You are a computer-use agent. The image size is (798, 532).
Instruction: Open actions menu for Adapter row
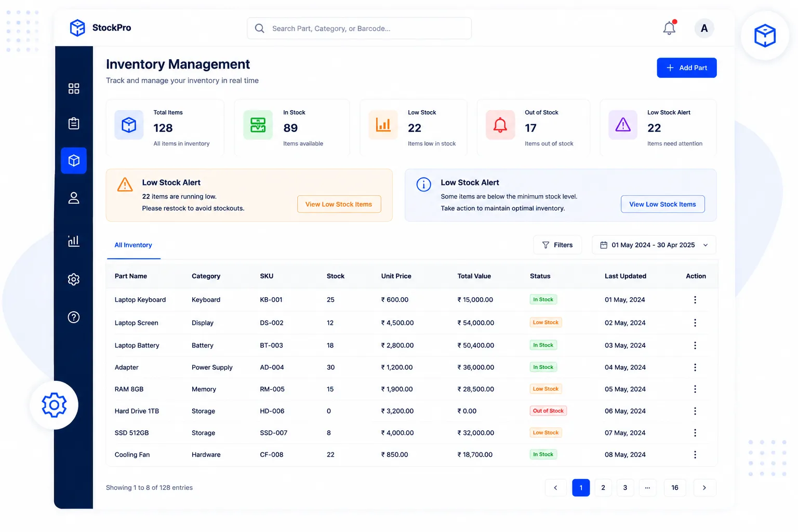[x=695, y=367]
